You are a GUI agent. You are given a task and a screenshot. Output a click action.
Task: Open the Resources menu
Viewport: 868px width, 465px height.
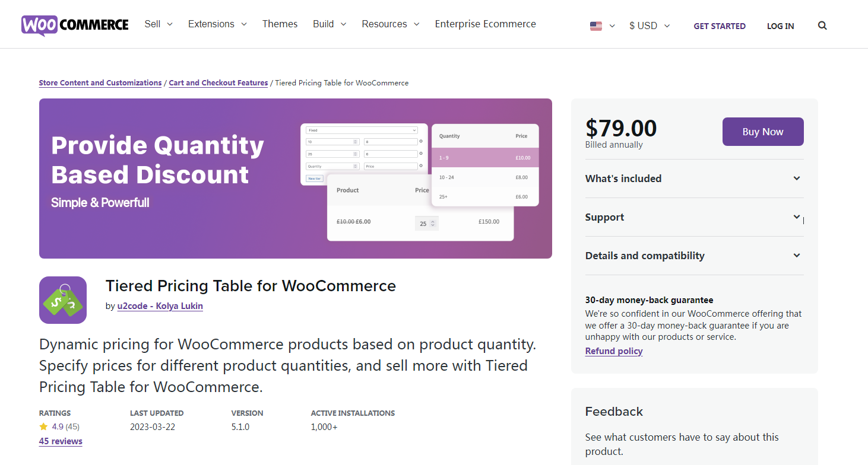390,24
